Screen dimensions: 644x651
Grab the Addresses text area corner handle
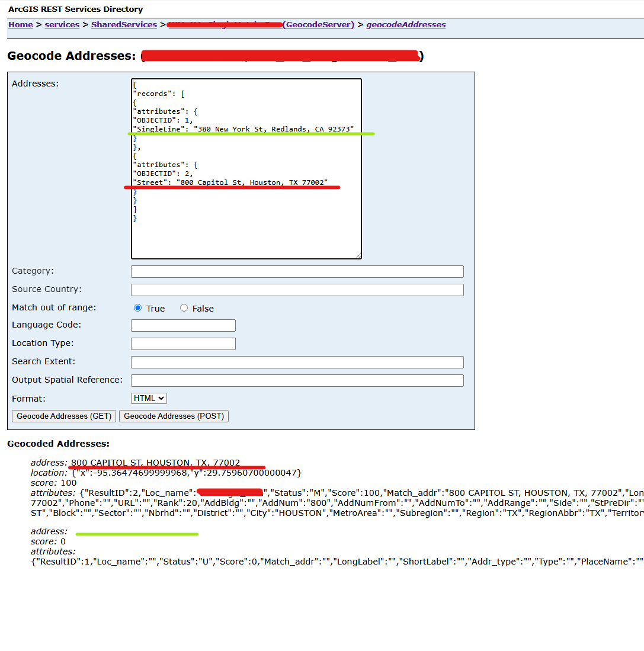click(x=358, y=256)
